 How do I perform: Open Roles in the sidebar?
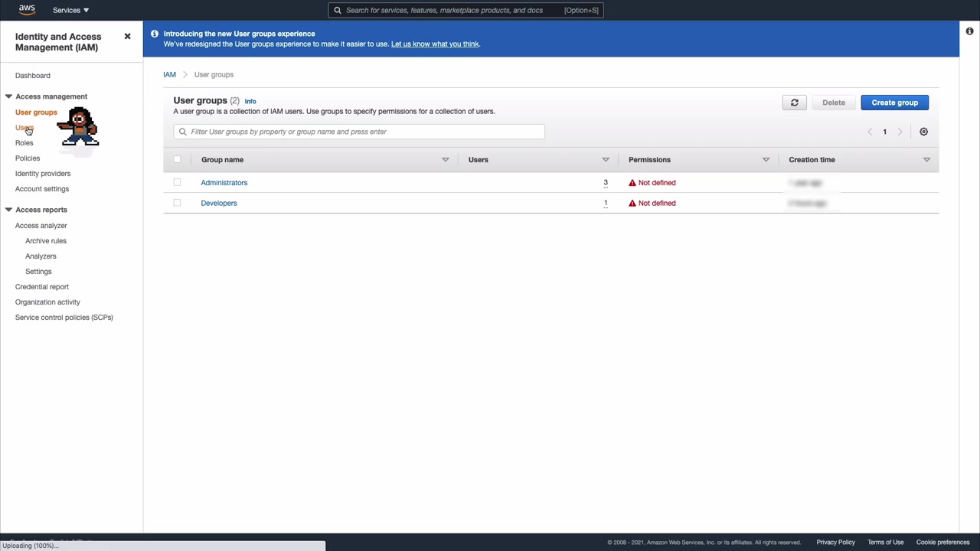(x=24, y=143)
